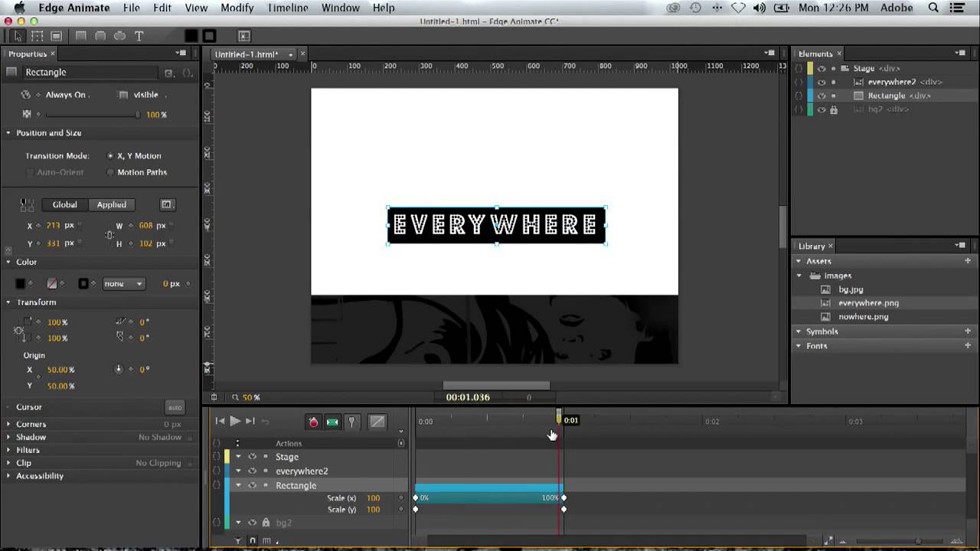Toggle the green Auto-Transition mode button

332,422
